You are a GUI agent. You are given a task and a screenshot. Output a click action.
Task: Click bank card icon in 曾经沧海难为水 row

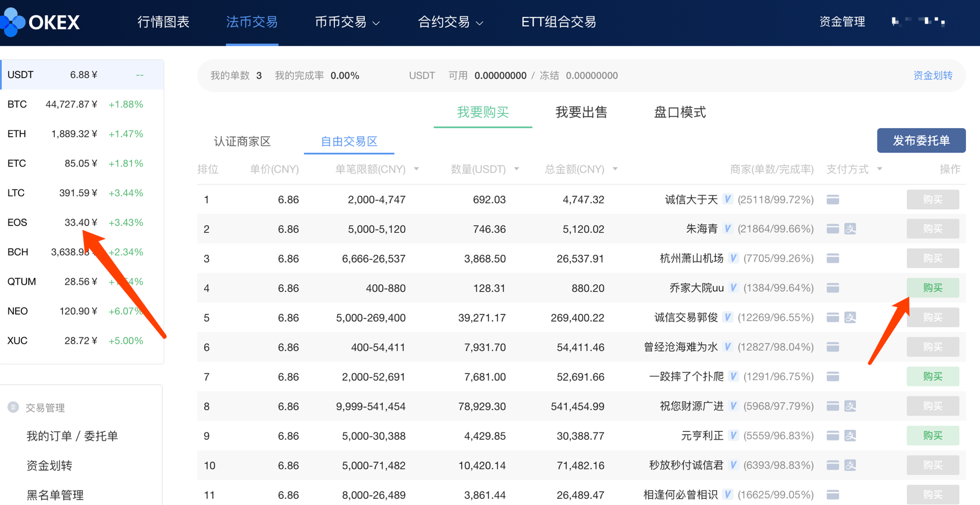click(833, 347)
